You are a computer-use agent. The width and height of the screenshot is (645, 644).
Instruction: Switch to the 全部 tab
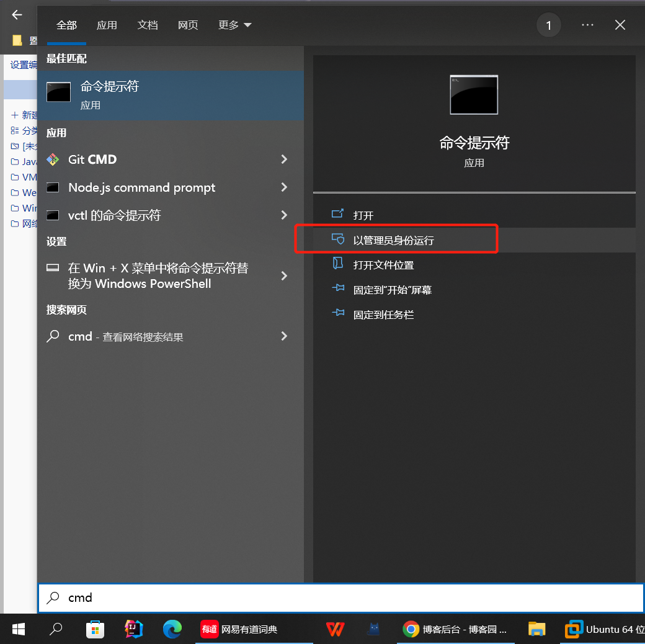click(66, 25)
